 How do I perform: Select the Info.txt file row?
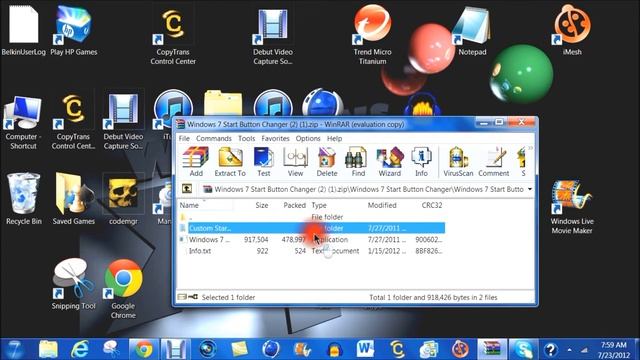311,251
